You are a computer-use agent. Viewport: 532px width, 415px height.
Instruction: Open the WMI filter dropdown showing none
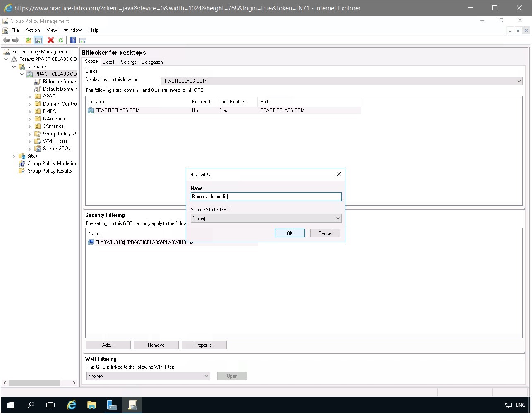[x=206, y=376]
